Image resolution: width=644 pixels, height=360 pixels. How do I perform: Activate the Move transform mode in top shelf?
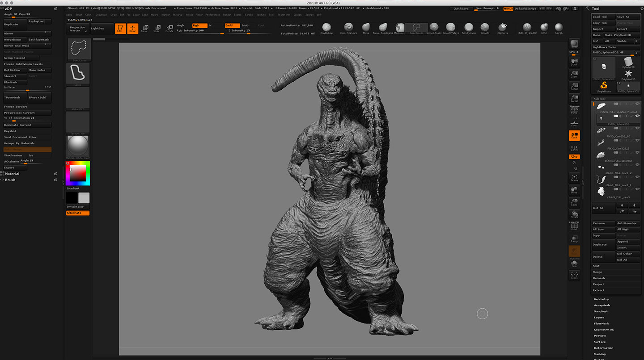tap(144, 29)
